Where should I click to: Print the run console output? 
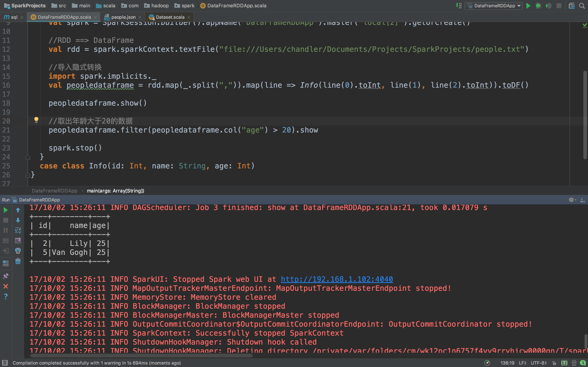click(18, 251)
